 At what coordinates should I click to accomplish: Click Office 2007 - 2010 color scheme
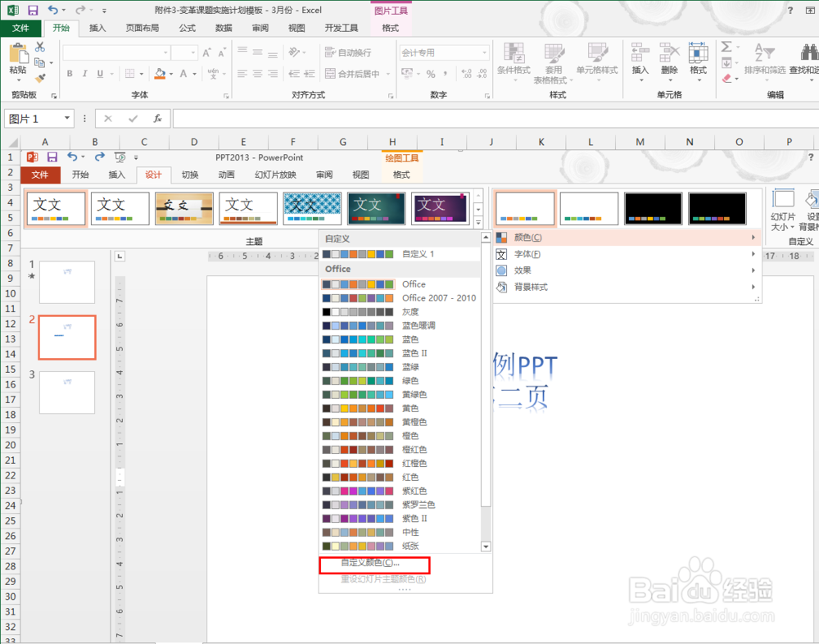(399, 298)
